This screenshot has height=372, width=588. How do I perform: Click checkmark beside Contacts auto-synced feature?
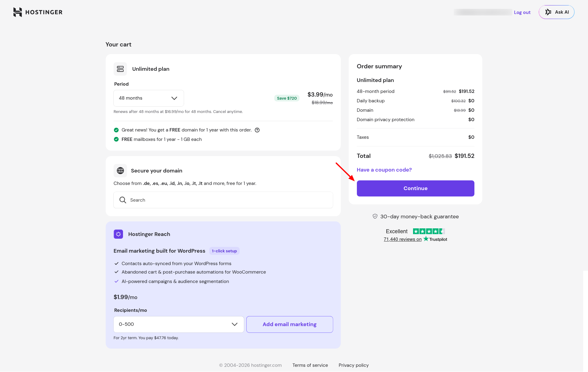point(116,264)
